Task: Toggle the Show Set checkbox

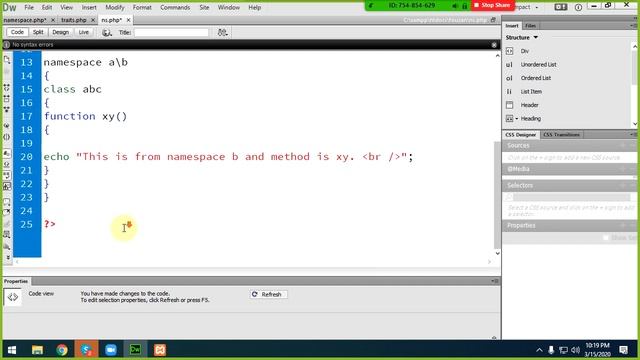Action: click(606, 238)
